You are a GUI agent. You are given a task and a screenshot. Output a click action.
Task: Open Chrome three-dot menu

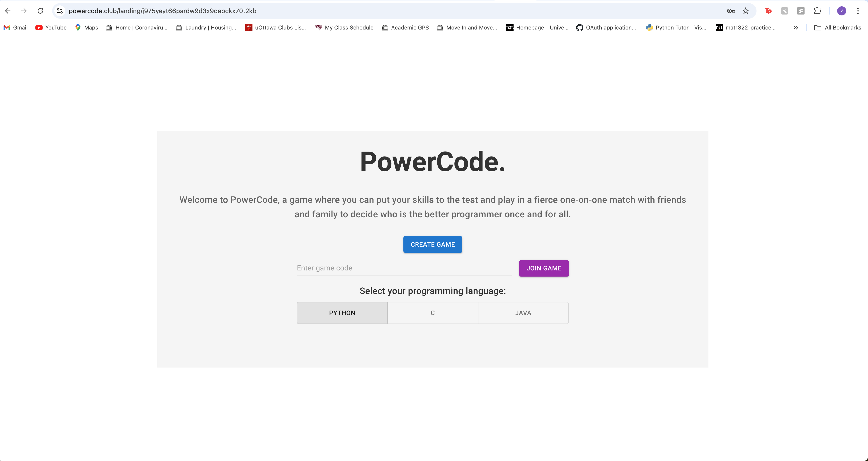(x=858, y=11)
